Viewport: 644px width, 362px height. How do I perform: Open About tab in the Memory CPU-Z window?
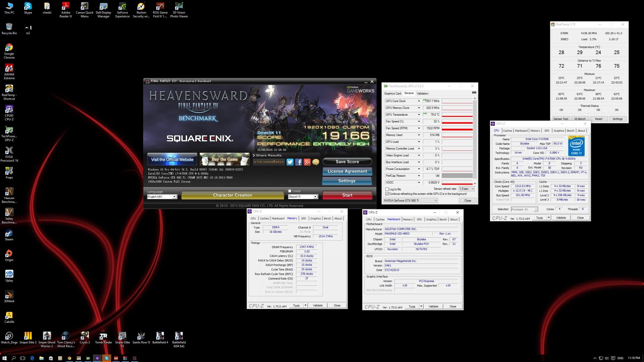click(x=338, y=219)
